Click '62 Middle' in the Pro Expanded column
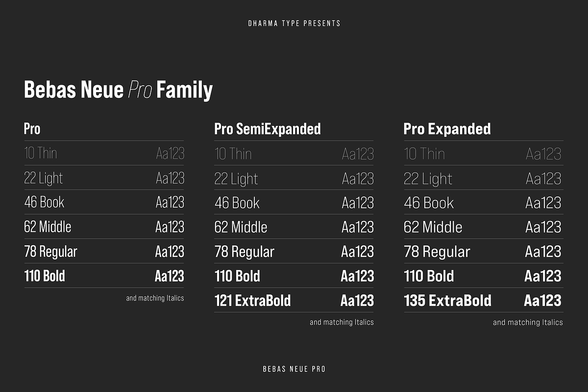588x392 pixels. pyautogui.click(x=433, y=227)
